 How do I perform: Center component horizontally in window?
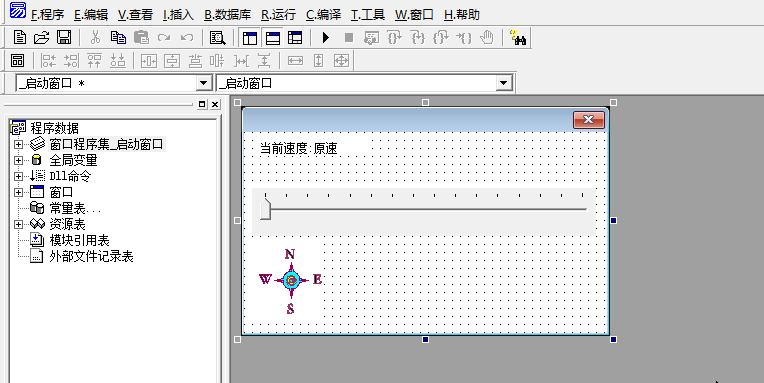[149, 60]
